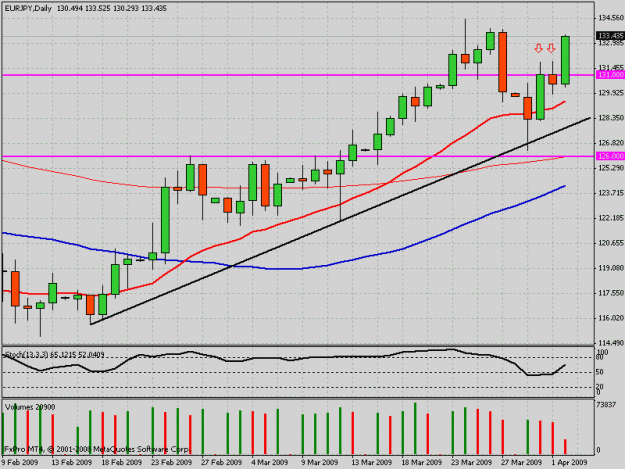Click the 123.715 price axis label
Viewport: 625px width, 469px height.
611,193
